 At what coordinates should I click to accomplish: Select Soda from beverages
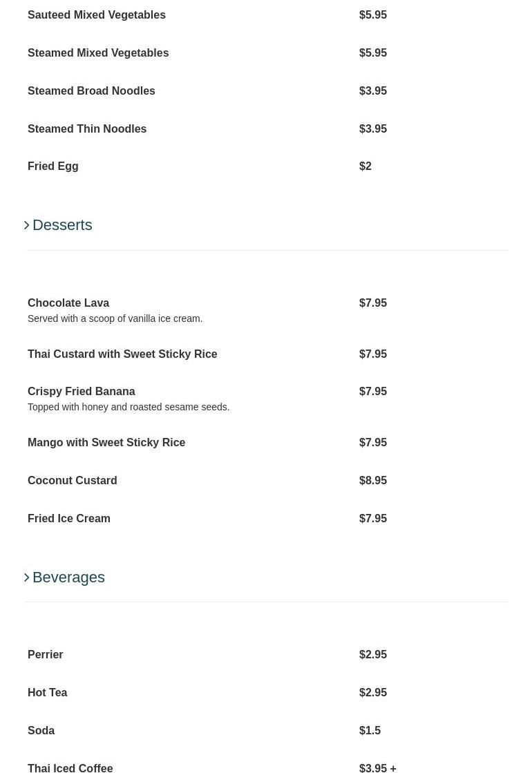pyautogui.click(x=41, y=731)
